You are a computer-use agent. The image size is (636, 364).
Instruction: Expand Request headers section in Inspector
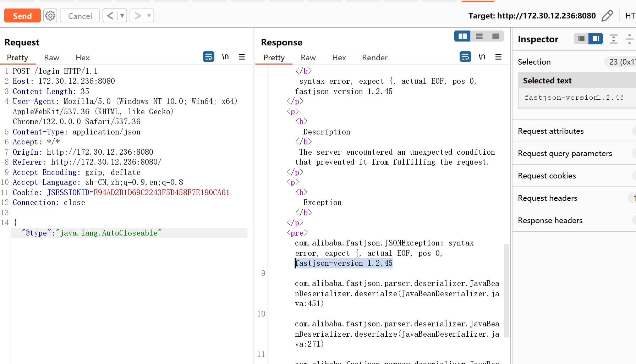coord(574,198)
